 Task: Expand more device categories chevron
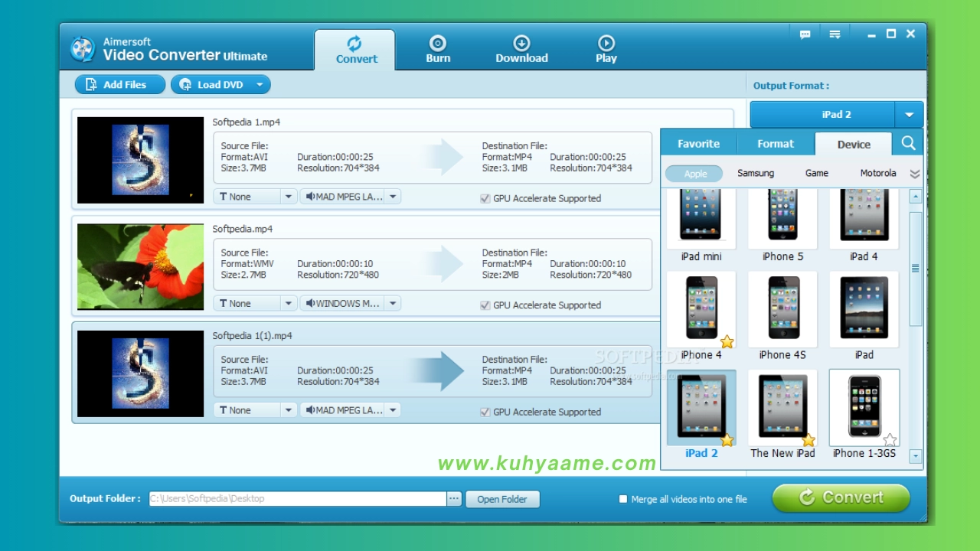(x=914, y=174)
